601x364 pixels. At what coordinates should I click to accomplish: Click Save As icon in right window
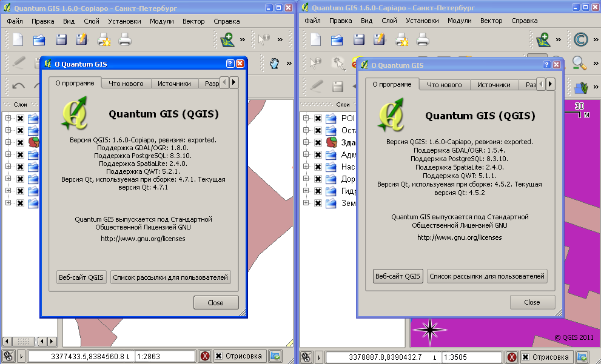(x=380, y=39)
